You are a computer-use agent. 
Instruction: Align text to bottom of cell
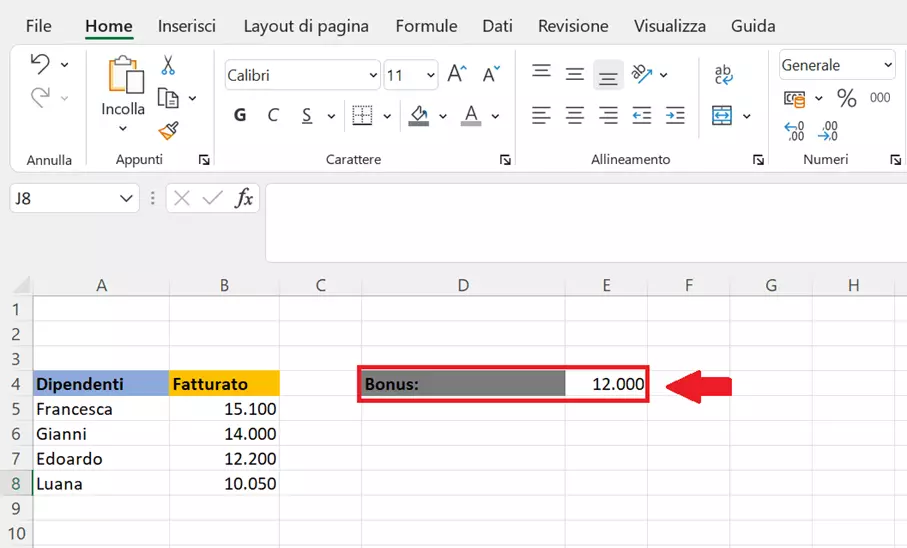(608, 76)
